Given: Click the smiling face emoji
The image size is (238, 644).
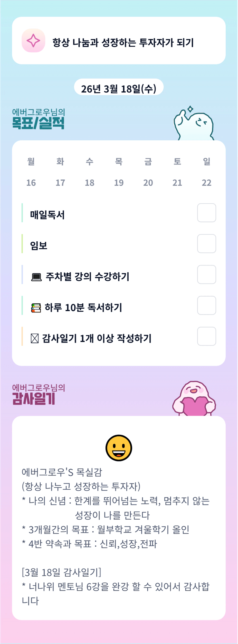Looking at the screenshot, I should click(x=119, y=448).
